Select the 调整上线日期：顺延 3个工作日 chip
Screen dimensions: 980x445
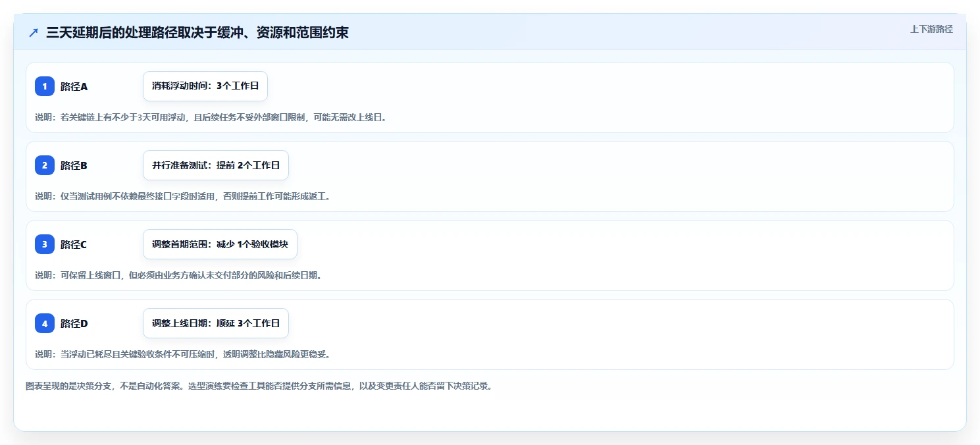[x=216, y=323]
